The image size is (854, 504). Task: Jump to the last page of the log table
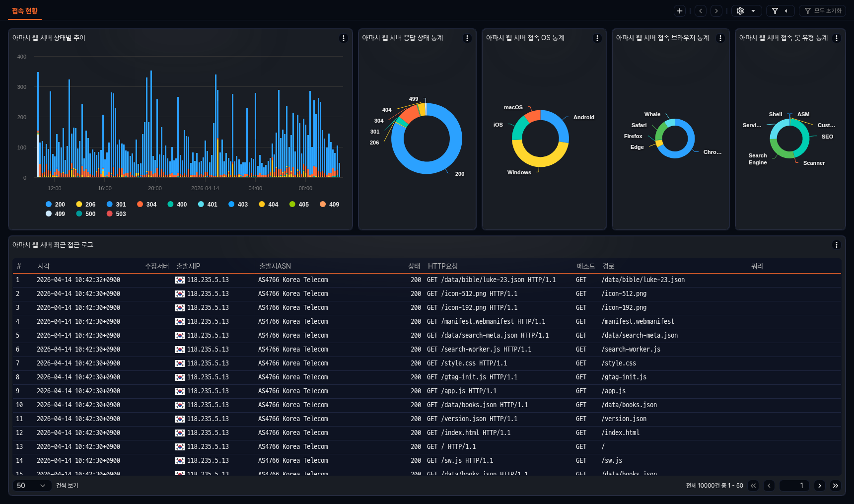pos(836,486)
